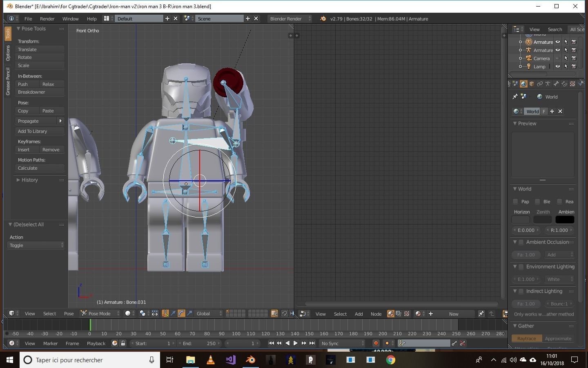Open the No Sync playback dropdown
The width and height of the screenshot is (588, 368).
pos(342,343)
